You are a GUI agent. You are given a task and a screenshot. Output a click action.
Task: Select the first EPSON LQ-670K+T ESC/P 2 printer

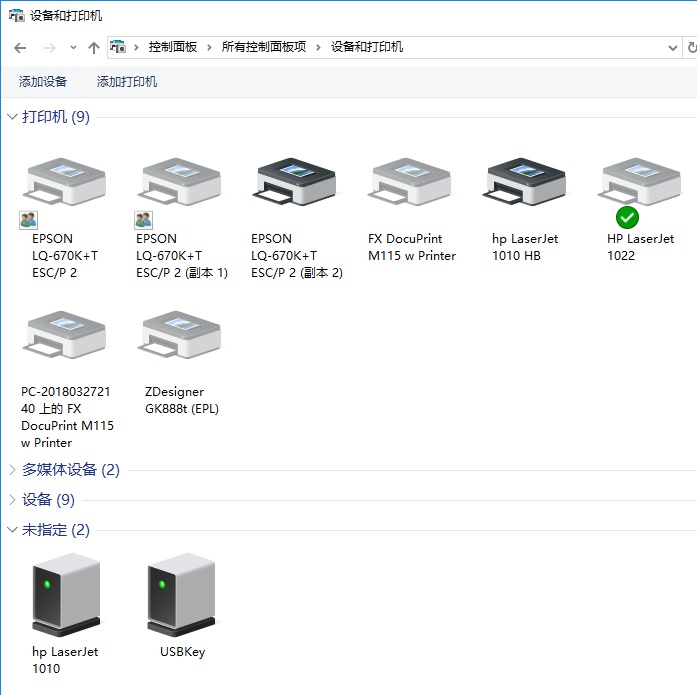[x=64, y=187]
